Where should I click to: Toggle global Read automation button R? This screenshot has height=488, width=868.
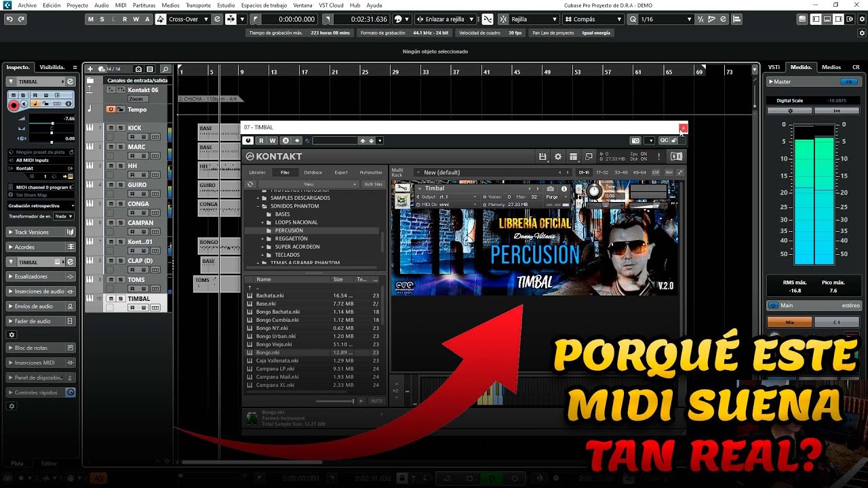point(124,19)
